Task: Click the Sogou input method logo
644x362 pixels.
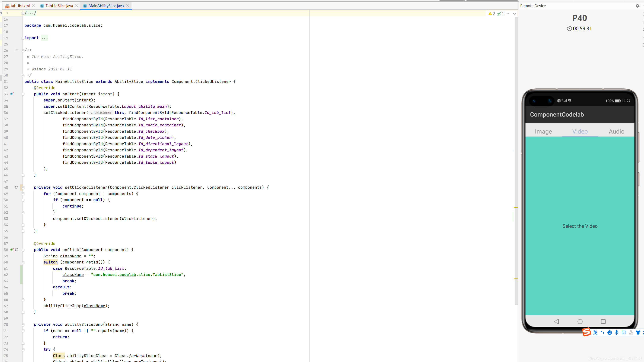Action: tap(587, 332)
